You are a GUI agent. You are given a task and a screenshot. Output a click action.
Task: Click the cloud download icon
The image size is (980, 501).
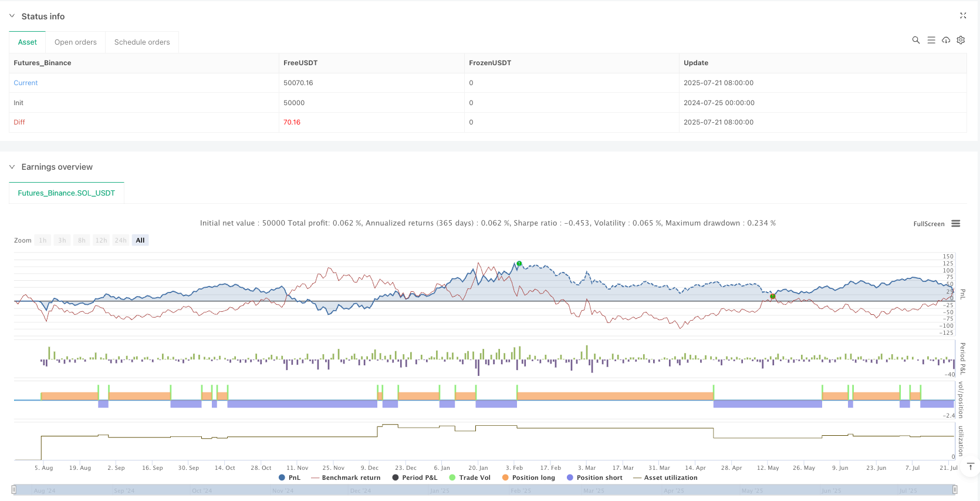946,40
